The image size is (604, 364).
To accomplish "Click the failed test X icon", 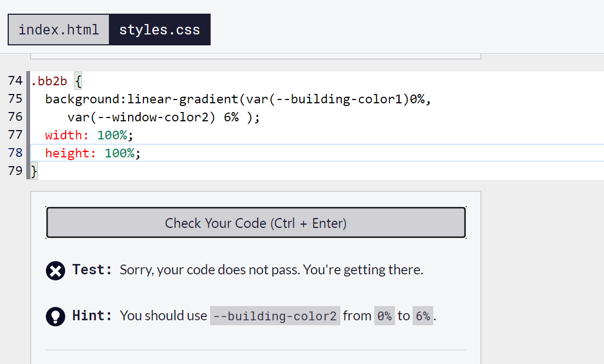I will point(56,271).
